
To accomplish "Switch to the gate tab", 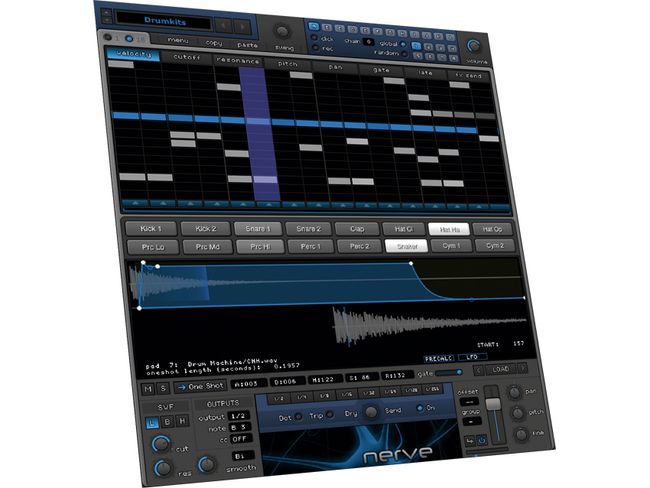I will click(x=381, y=70).
